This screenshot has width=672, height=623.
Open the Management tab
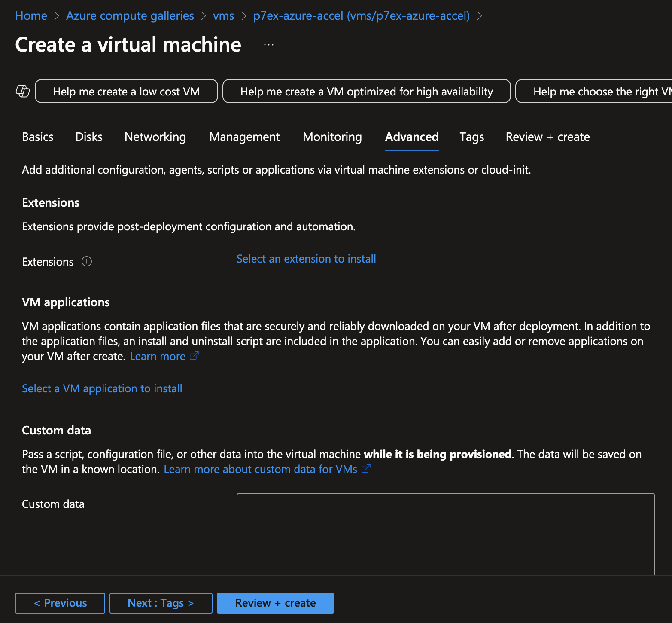pos(244,137)
